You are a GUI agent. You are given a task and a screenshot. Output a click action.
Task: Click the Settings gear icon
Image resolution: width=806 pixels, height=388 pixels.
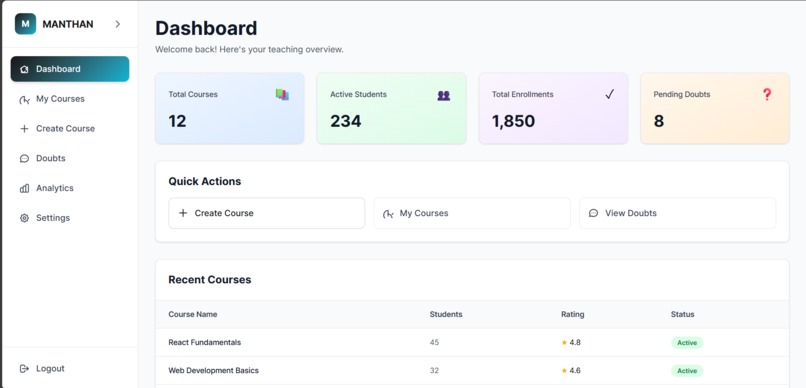(24, 218)
